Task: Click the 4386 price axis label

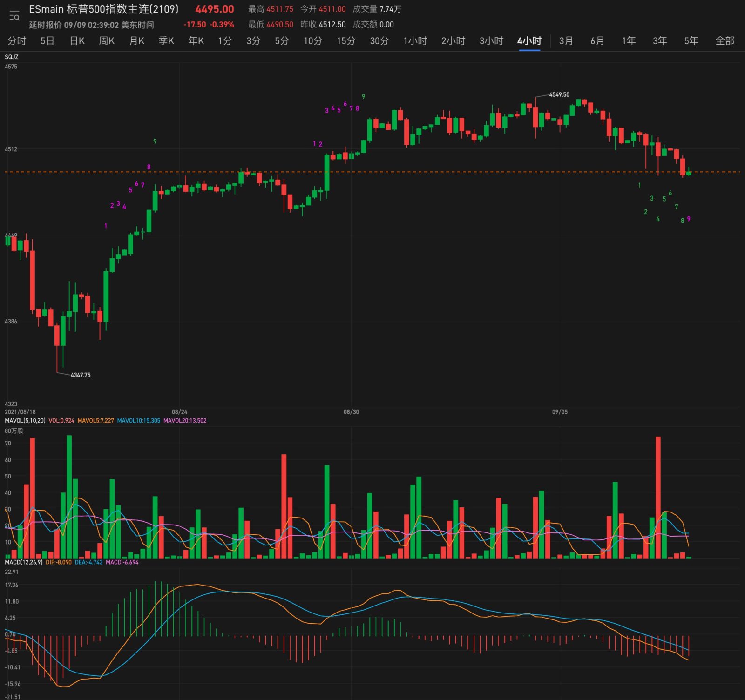Action: (11, 322)
